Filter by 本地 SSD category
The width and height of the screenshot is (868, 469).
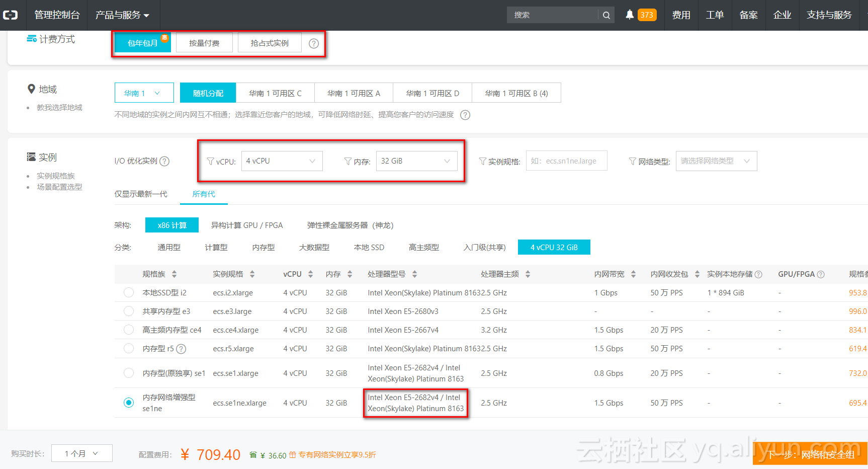coord(369,247)
